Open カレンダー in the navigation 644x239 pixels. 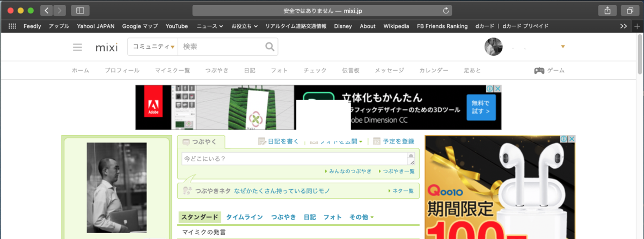coord(434,70)
